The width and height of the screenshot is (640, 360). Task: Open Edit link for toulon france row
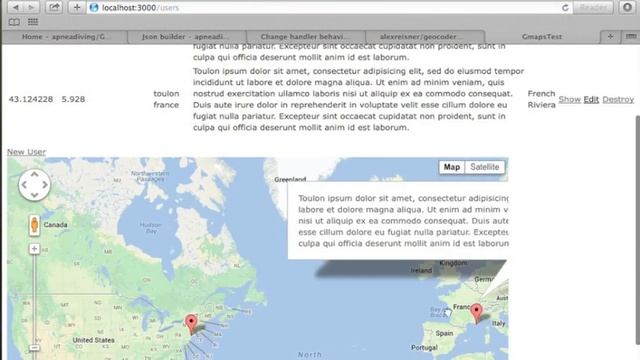pos(591,99)
